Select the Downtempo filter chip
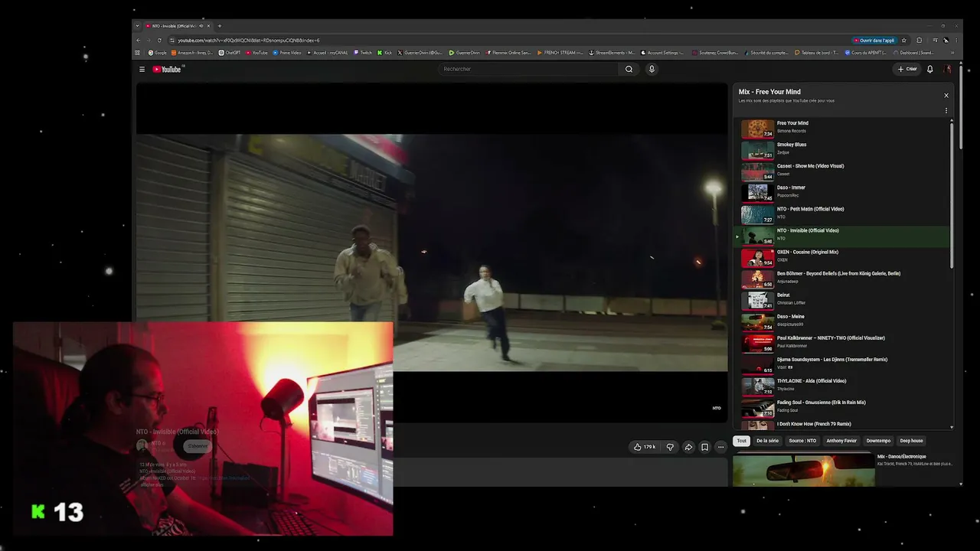 (878, 441)
